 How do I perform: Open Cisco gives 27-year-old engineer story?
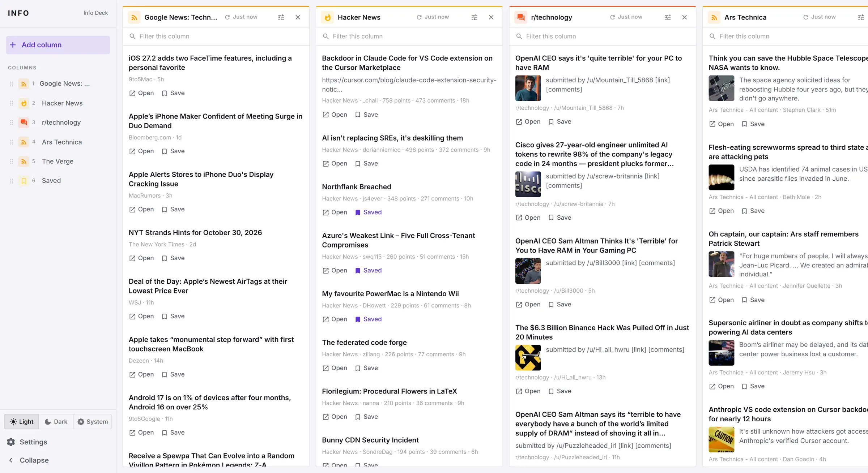[x=528, y=218]
